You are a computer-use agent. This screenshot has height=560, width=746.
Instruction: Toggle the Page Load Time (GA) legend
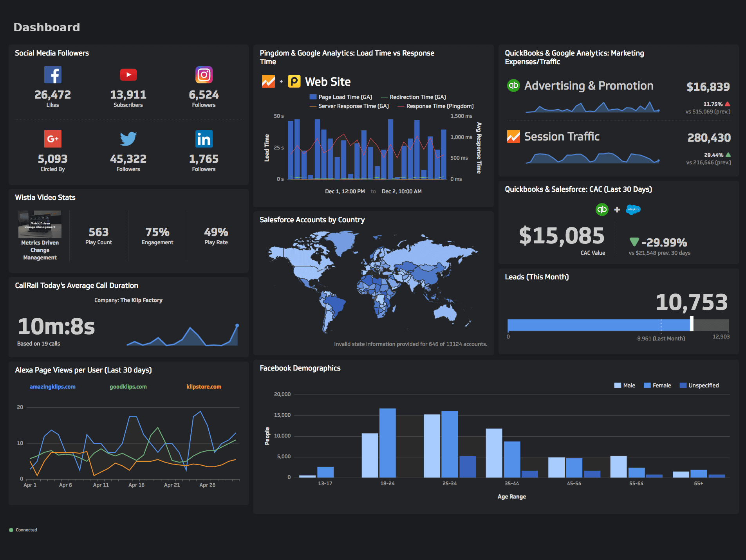[x=341, y=97]
